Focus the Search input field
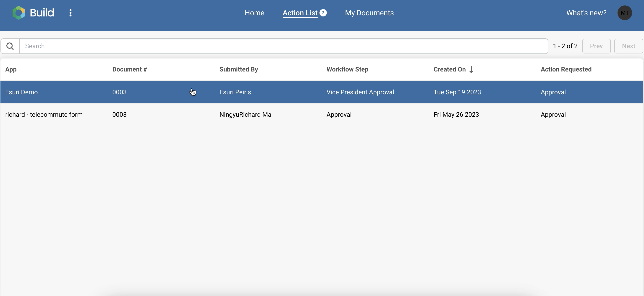Screen dimensions: 644x296 (x=284, y=46)
